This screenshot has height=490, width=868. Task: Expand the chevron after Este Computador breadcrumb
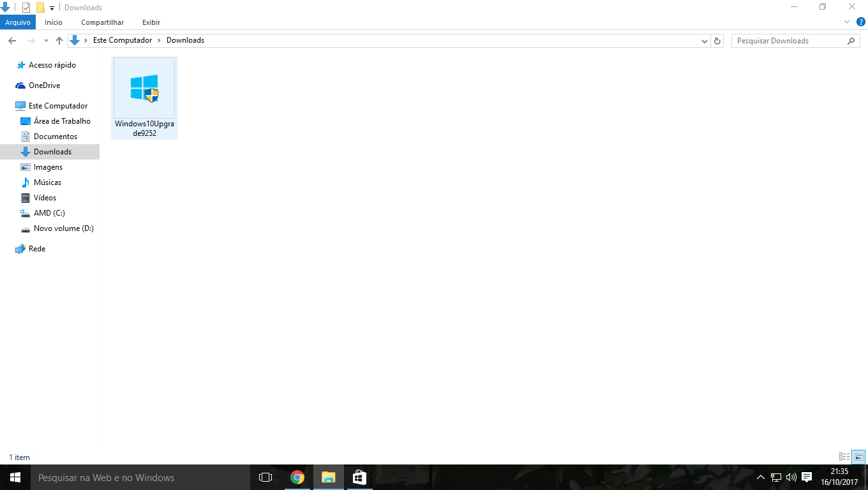(160, 40)
